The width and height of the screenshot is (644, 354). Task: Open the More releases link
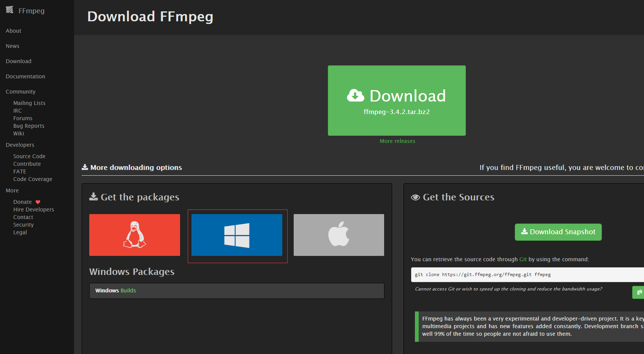[397, 141]
